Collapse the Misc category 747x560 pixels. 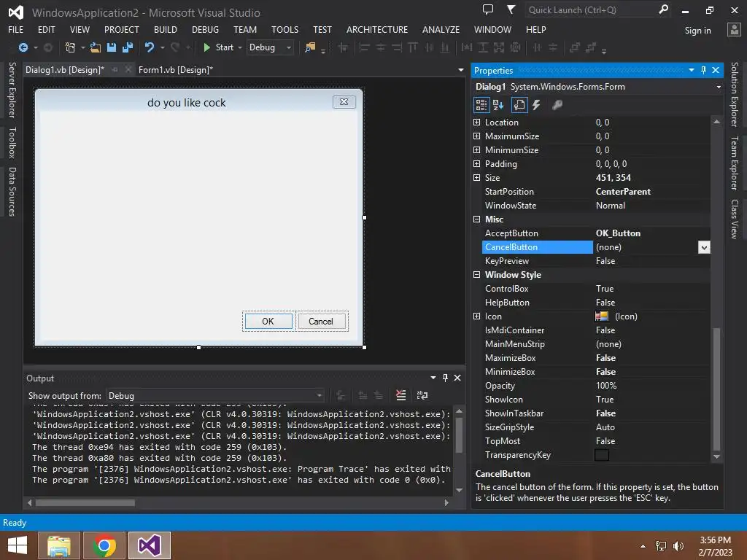tap(476, 219)
